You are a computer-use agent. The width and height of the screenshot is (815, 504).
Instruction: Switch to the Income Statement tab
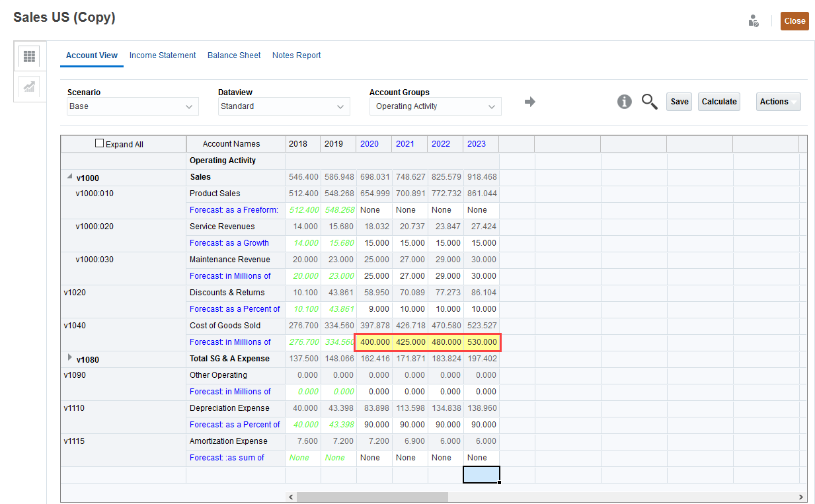[x=163, y=55]
